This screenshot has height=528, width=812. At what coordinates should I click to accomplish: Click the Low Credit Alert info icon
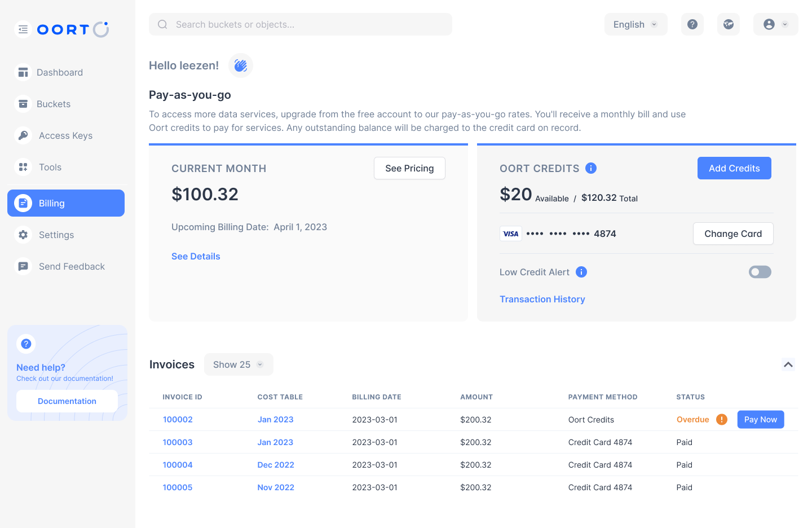[581, 272]
